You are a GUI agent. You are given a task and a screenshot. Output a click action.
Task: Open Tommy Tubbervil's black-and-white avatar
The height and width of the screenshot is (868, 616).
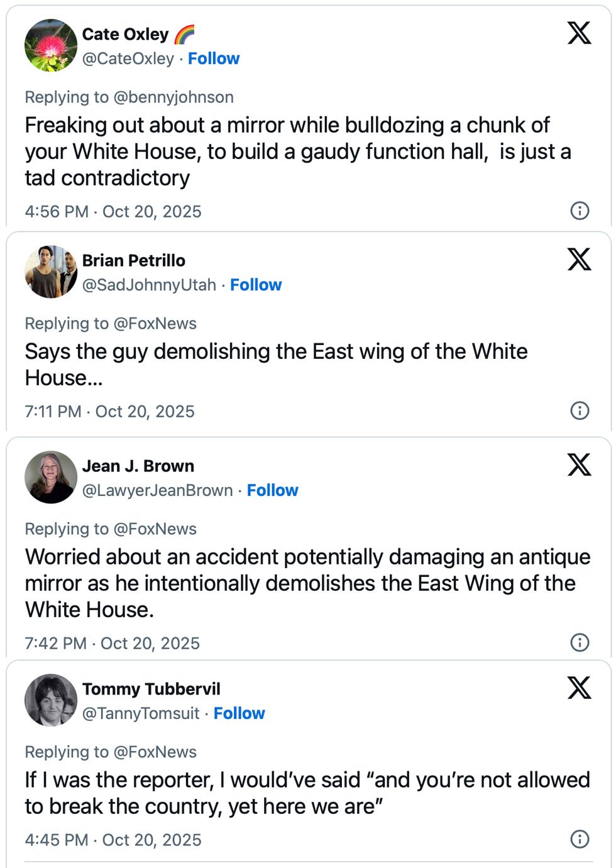pyautogui.click(x=50, y=700)
